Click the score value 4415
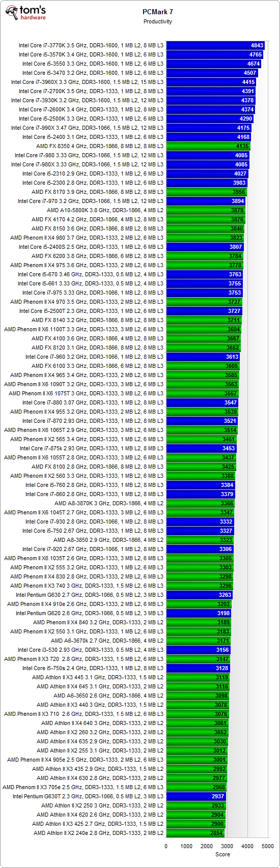 pos(248,82)
